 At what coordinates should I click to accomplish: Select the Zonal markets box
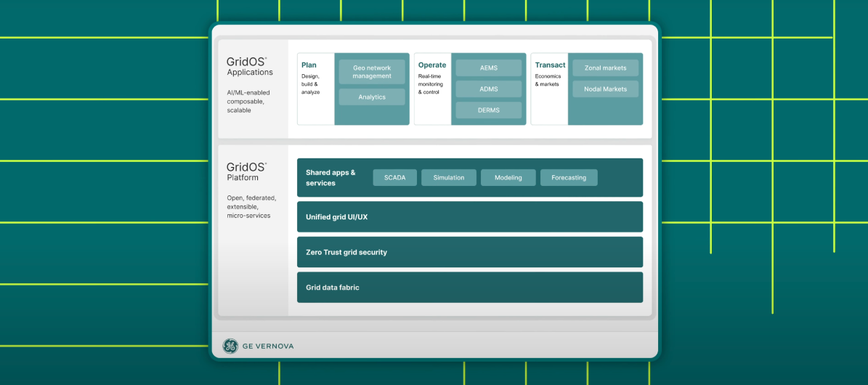click(x=606, y=68)
